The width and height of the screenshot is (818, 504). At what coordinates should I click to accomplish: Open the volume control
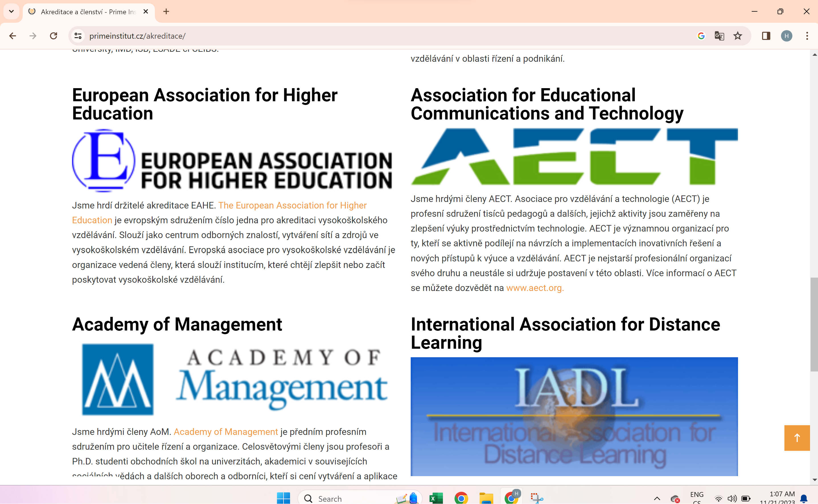732,499
